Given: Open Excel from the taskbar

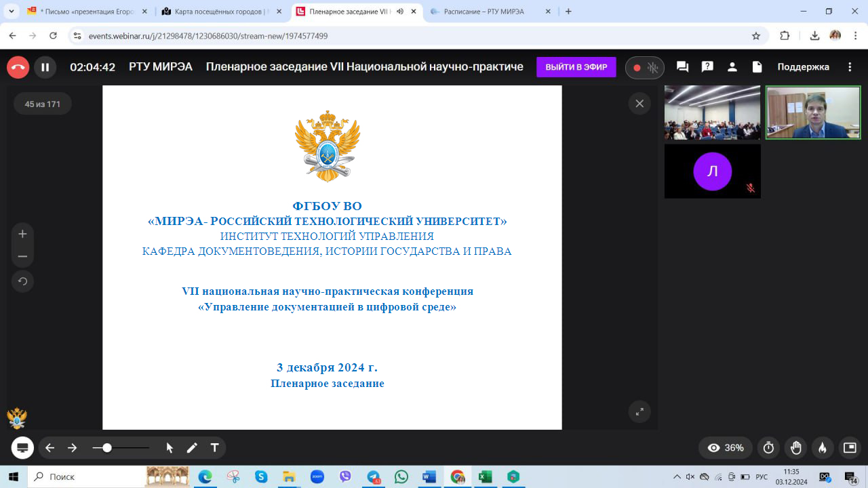Looking at the screenshot, I should [x=485, y=476].
